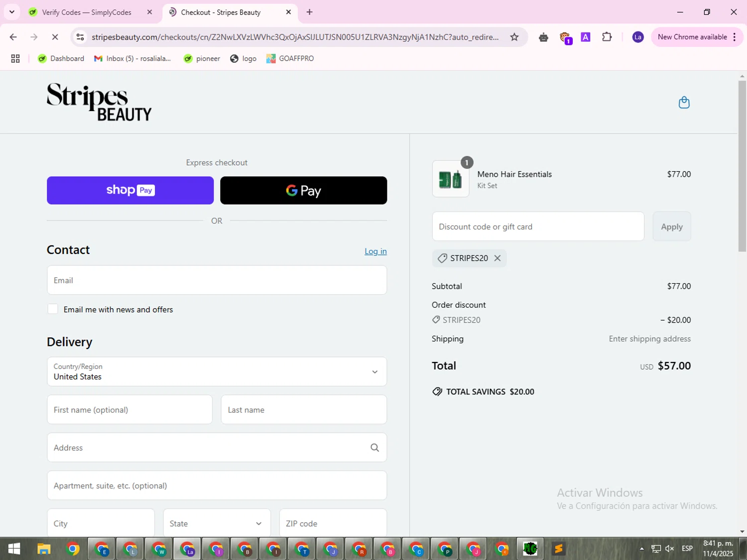Viewport: 747px width, 560px height.
Task: Enable Email me with news and offers
Action: tap(53, 309)
